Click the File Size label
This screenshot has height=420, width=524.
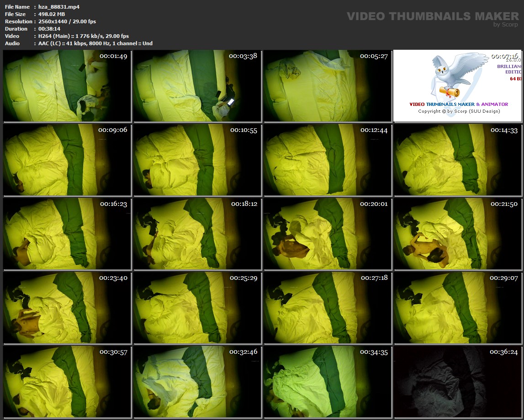coord(16,14)
